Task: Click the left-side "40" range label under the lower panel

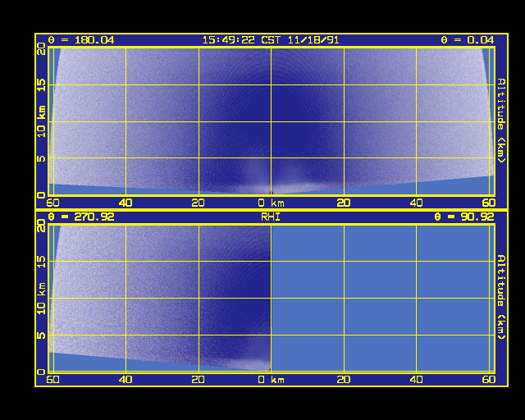Action: [x=126, y=380]
